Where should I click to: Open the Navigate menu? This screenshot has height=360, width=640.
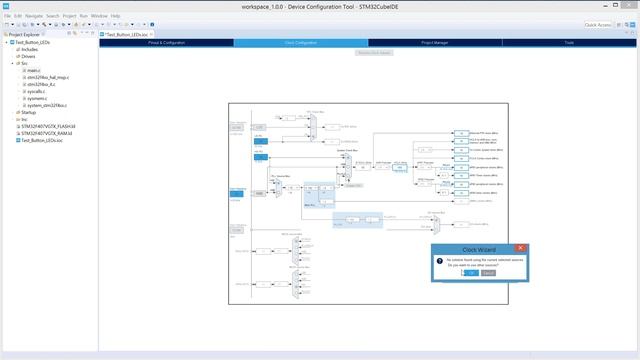pos(34,16)
